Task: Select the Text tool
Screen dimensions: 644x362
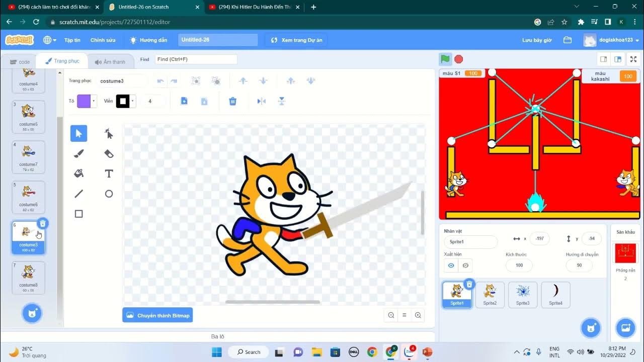Action: (x=109, y=173)
